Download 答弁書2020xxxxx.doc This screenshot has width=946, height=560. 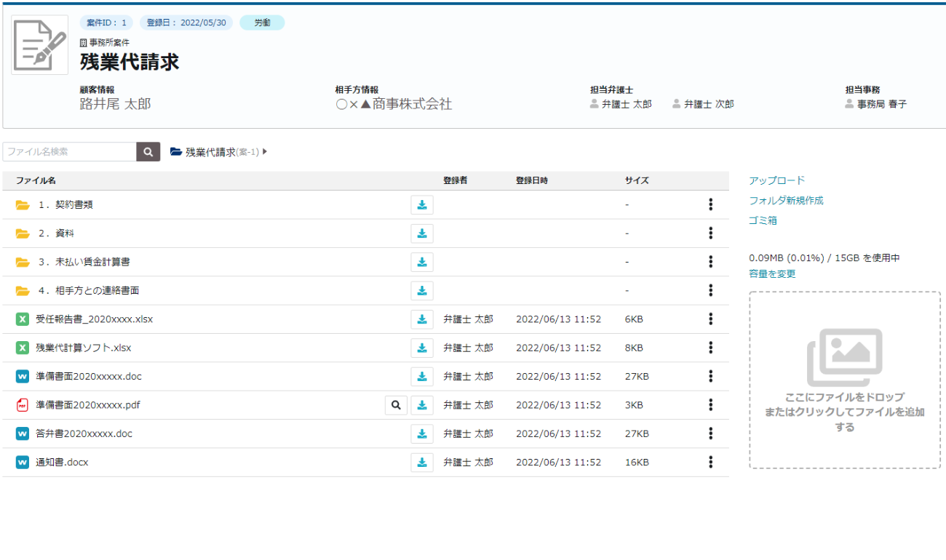coord(422,434)
